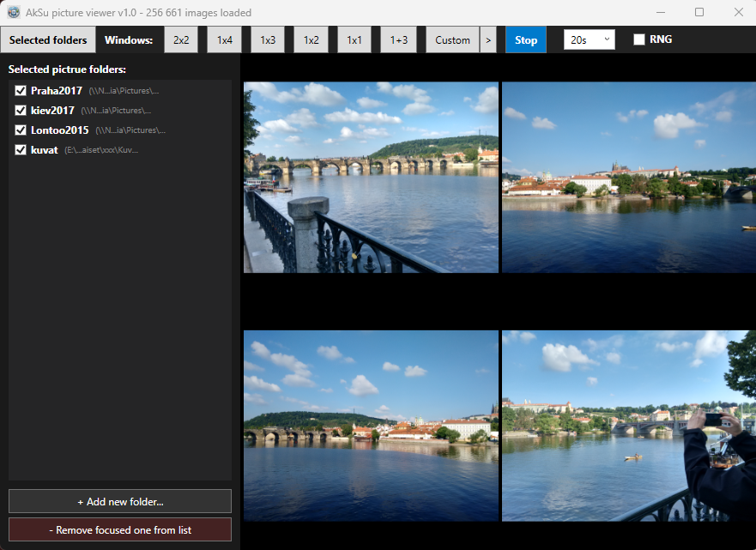Screen dimensions: 756x550
Task: Open the 20s interval dropdown
Action: (590, 39)
